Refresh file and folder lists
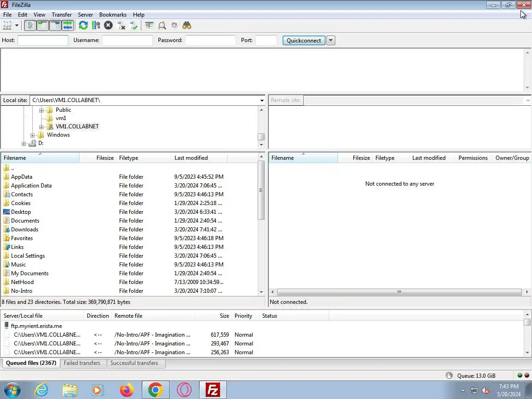The height and width of the screenshot is (399, 532). [x=83, y=25]
